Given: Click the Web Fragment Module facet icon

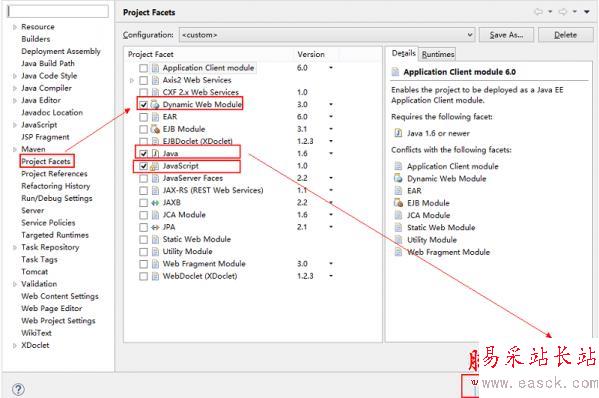Looking at the screenshot, I should point(155,264).
